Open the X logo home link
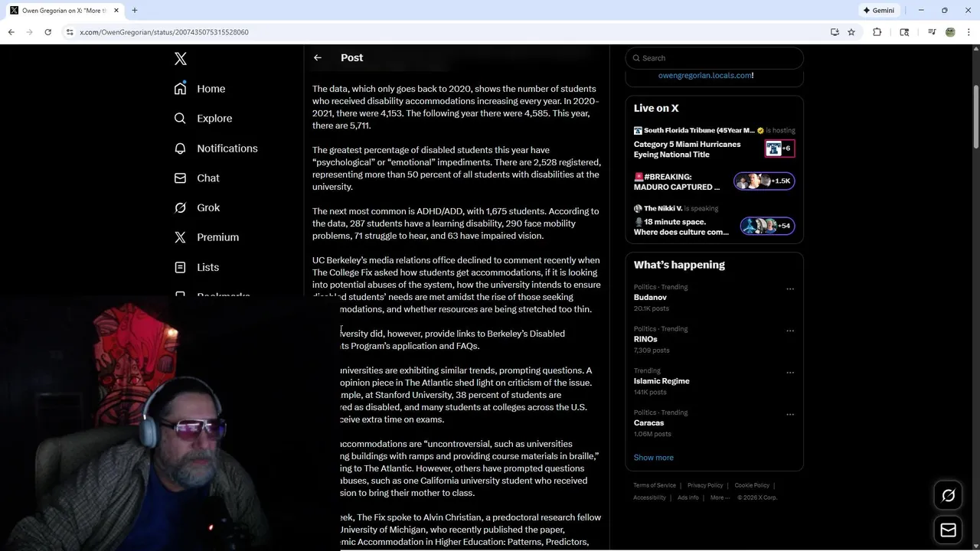This screenshot has width=980, height=551. pos(181,59)
